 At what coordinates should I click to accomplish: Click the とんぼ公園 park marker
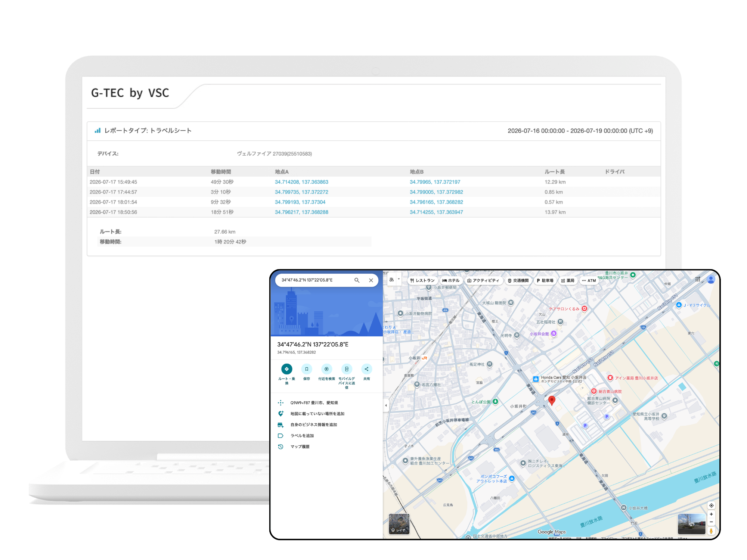click(495, 402)
